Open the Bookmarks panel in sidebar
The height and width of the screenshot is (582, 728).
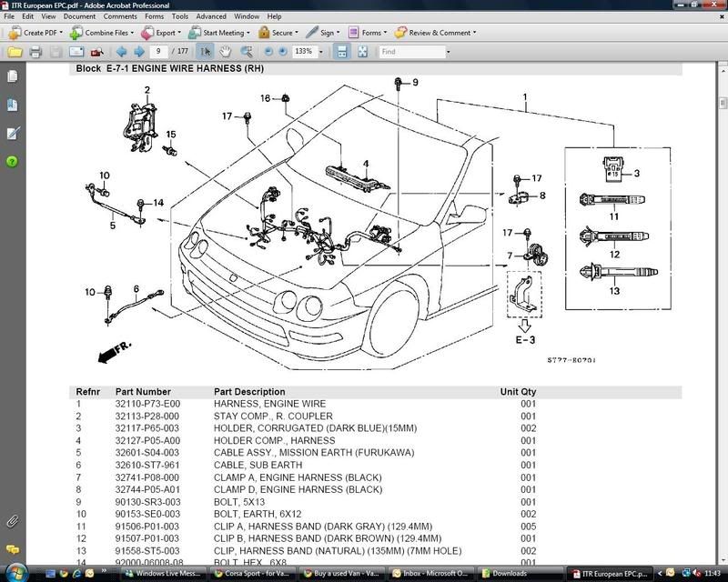pos(12,105)
